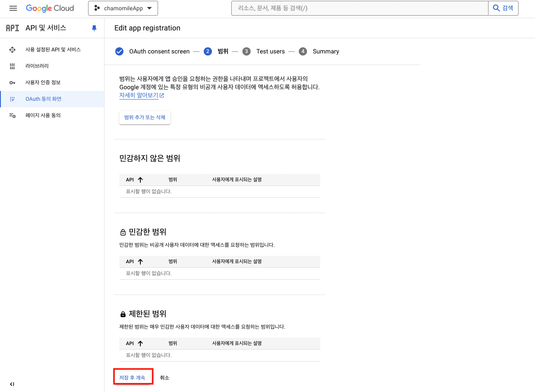This screenshot has width=535, height=392.
Task: Click the 라이브러리 sidebar icon
Action: click(12, 66)
